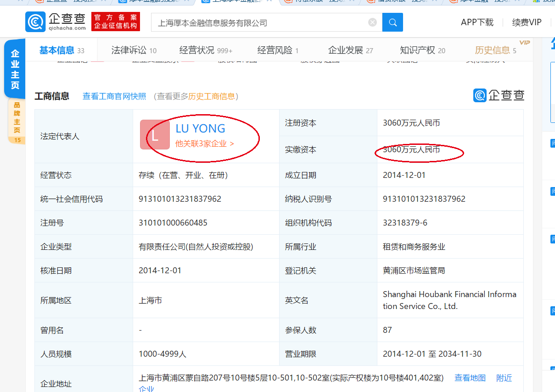Switch to 经营状况 tab
Image resolution: width=555 pixels, height=392 pixels.
(x=206, y=50)
